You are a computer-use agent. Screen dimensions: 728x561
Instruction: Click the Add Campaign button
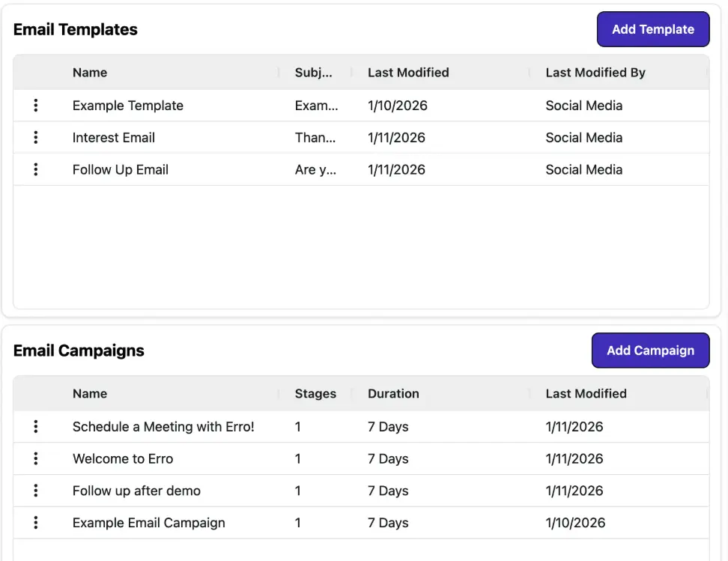tap(650, 350)
